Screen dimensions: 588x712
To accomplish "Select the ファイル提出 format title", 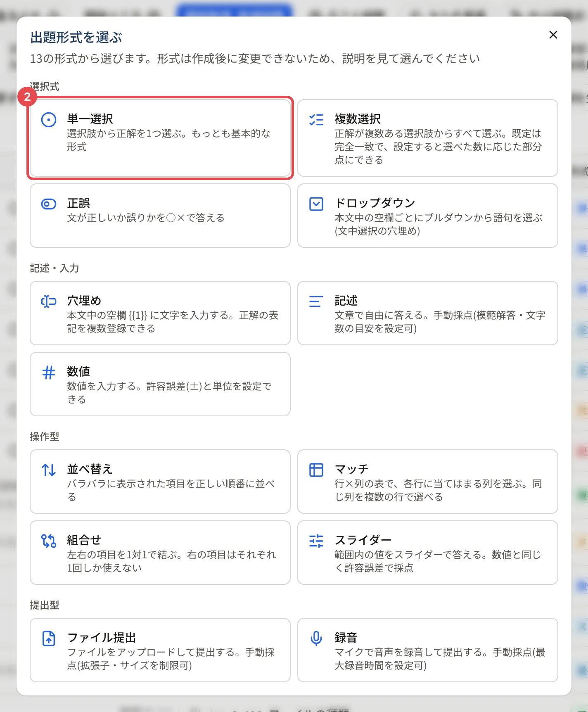I will click(x=102, y=638).
